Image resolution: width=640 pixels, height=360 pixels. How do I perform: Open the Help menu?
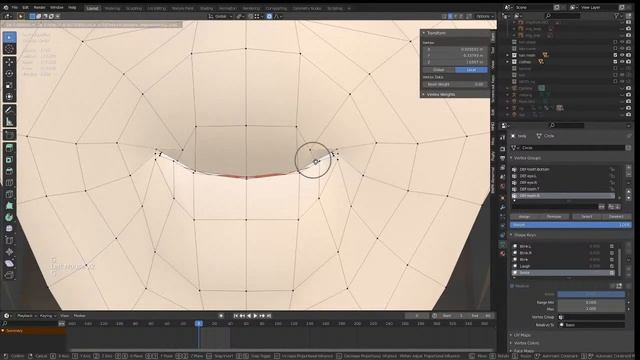72,8
